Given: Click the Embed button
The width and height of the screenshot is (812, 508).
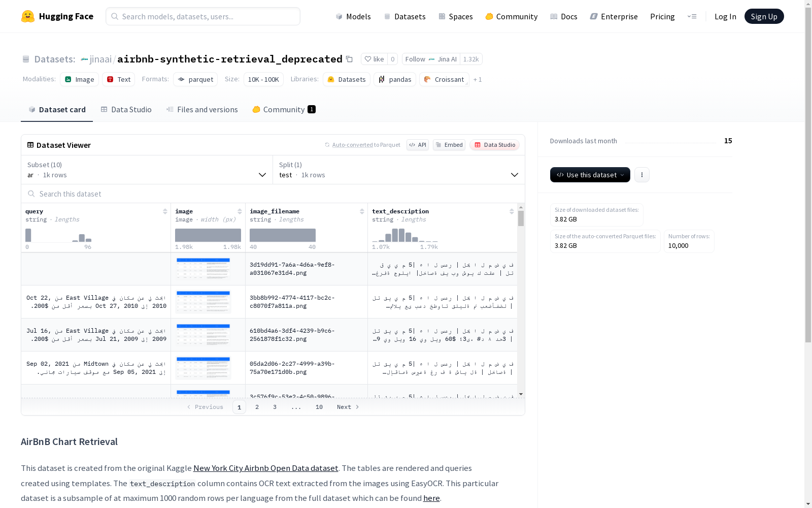Looking at the screenshot, I should click(449, 145).
